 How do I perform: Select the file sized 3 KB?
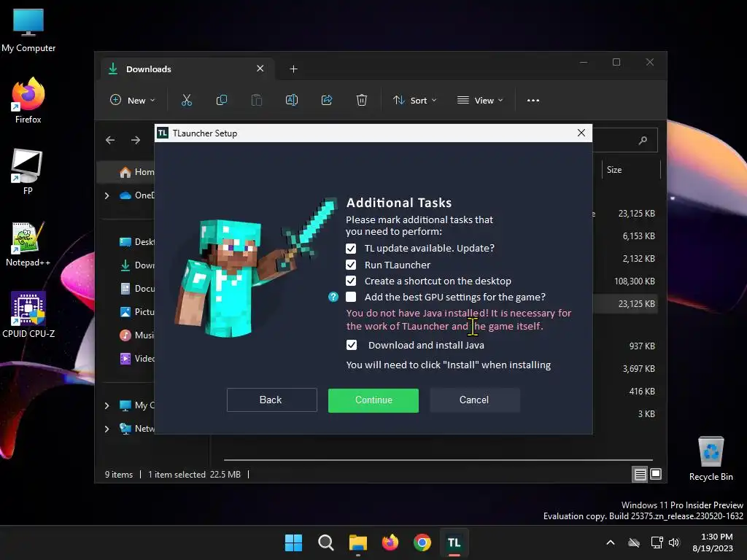point(646,414)
